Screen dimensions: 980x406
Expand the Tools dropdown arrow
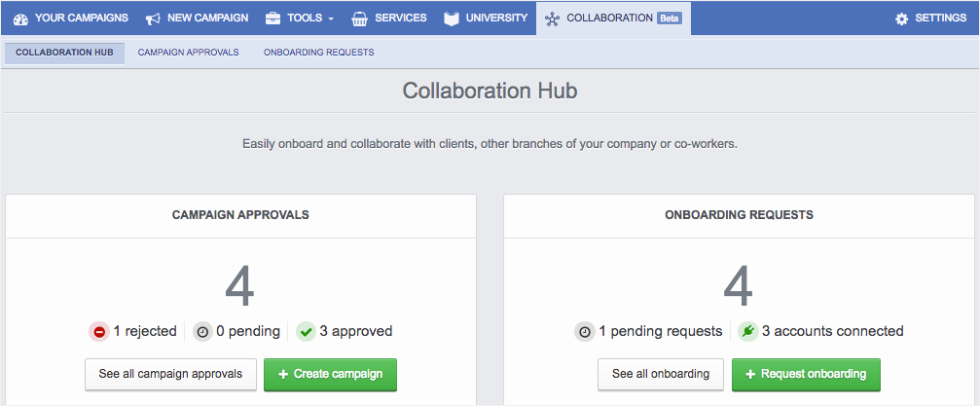point(331,18)
